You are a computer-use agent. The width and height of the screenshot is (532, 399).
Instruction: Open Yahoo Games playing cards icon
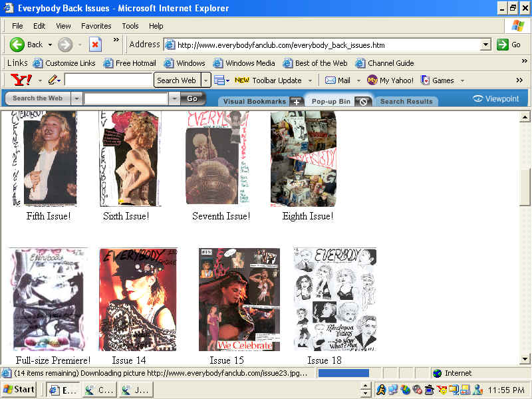[x=425, y=80]
